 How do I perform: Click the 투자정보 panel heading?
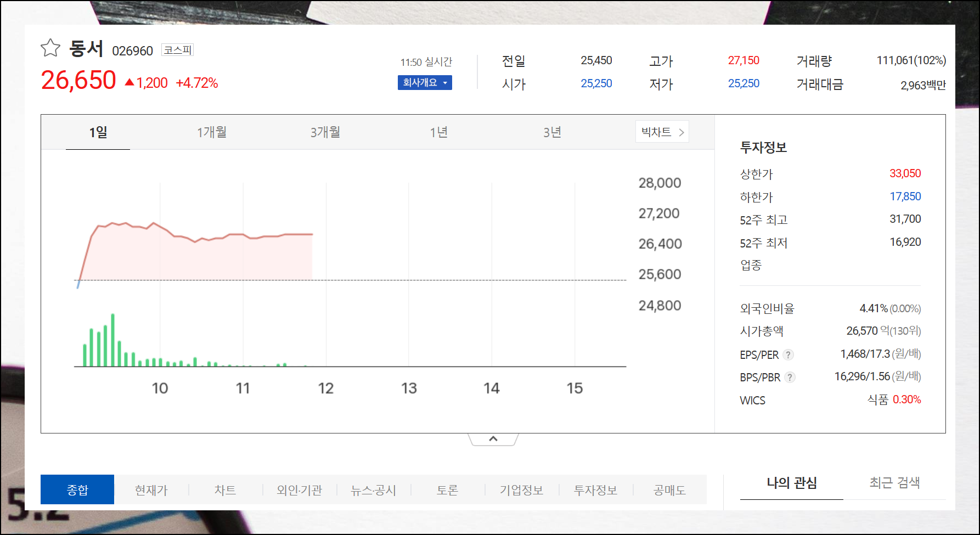763,147
